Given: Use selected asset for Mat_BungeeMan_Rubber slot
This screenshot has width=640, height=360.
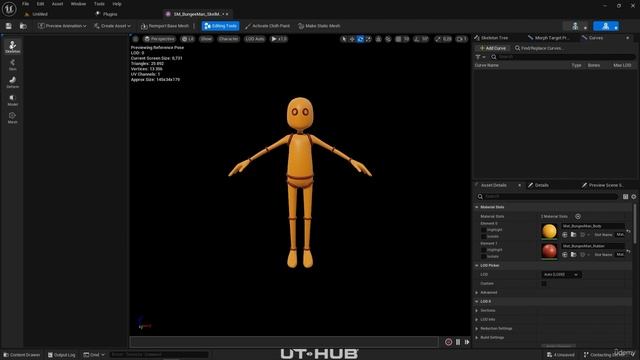Looking at the screenshot, I should (x=565, y=255).
